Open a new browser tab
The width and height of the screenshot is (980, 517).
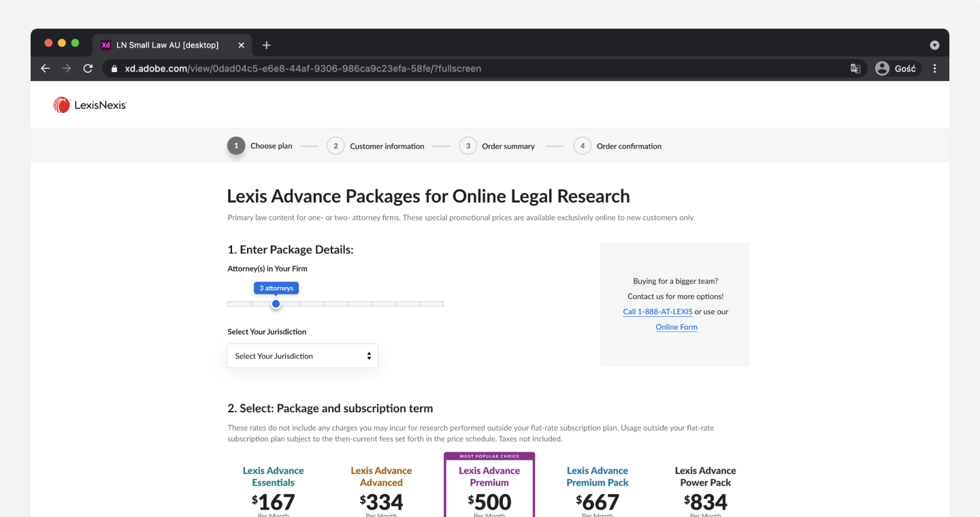266,45
